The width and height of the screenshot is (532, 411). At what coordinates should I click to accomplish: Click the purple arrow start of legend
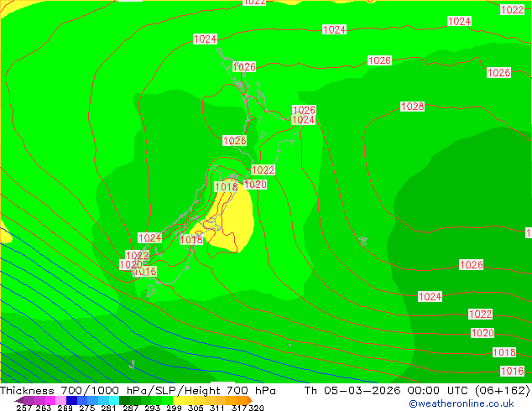(19, 400)
